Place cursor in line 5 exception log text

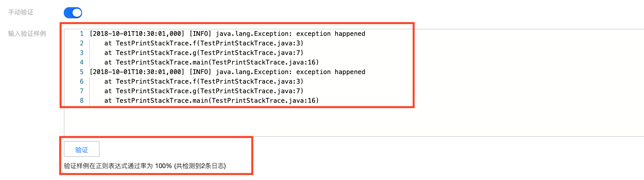point(227,72)
